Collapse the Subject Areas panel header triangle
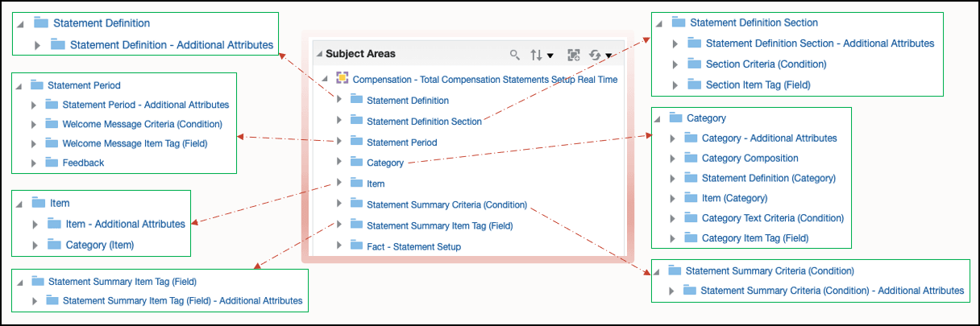 tap(318, 54)
